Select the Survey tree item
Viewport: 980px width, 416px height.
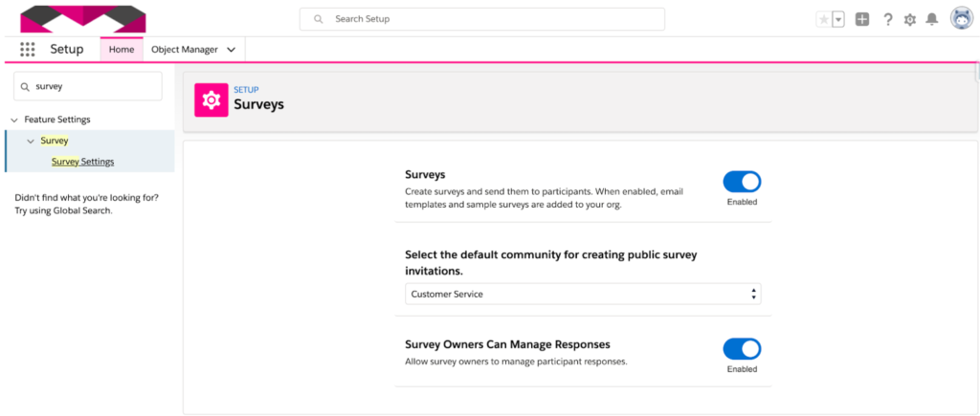pyautogui.click(x=55, y=141)
